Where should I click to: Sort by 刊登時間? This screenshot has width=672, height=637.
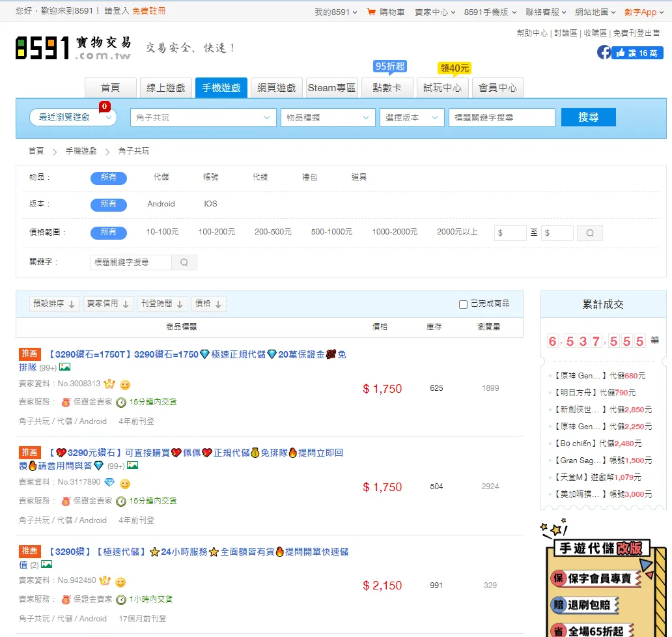(163, 304)
